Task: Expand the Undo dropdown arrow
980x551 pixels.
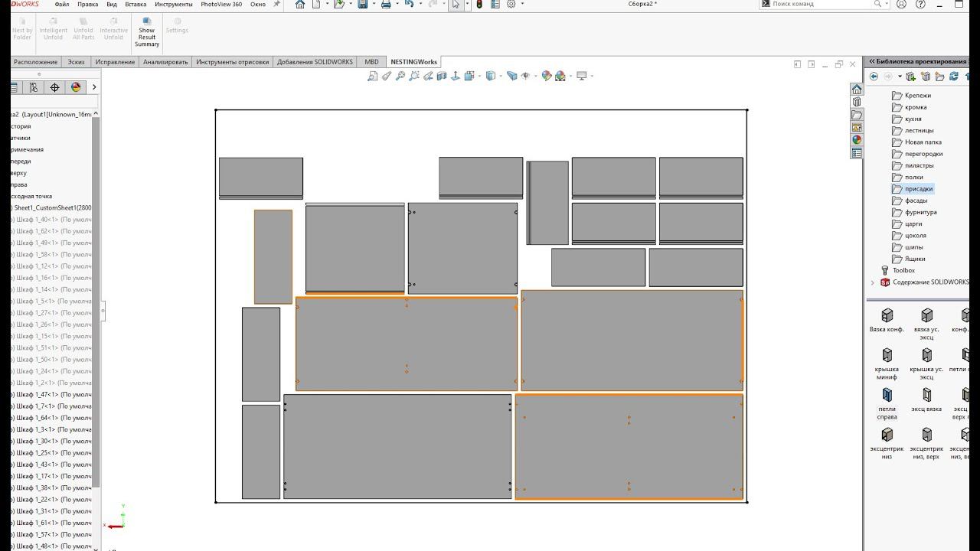Action: coord(420,4)
